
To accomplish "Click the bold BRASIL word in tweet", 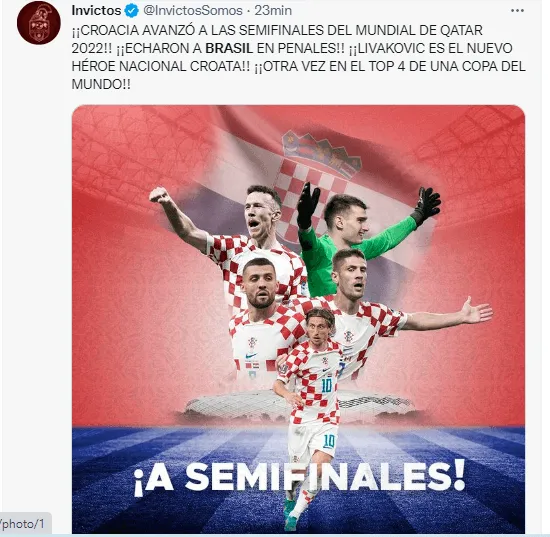I will [229, 48].
